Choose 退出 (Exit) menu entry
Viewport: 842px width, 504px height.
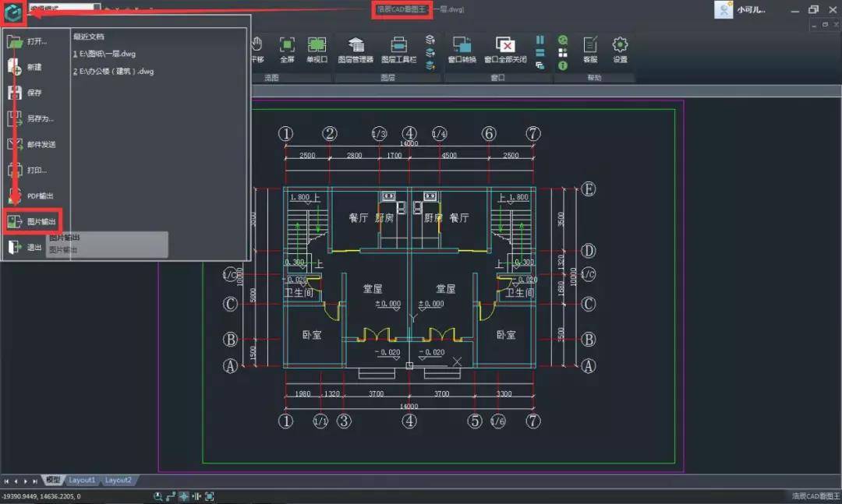[x=25, y=248]
